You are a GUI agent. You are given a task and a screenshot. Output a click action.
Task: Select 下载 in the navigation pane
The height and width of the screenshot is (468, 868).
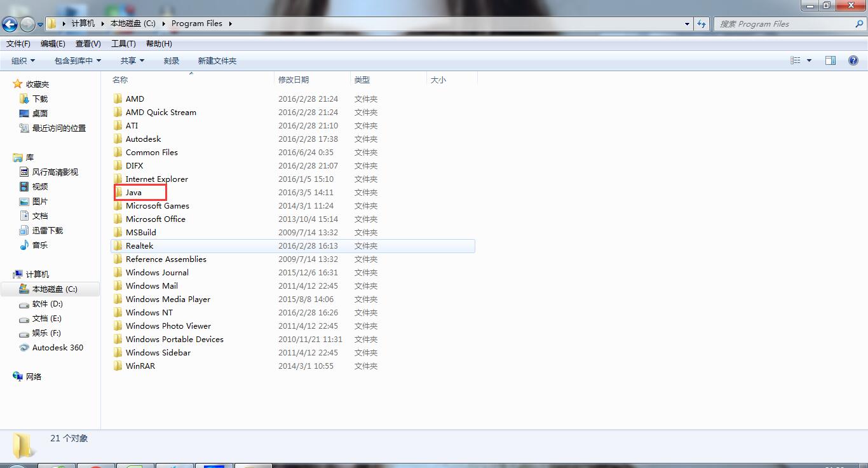click(x=40, y=99)
